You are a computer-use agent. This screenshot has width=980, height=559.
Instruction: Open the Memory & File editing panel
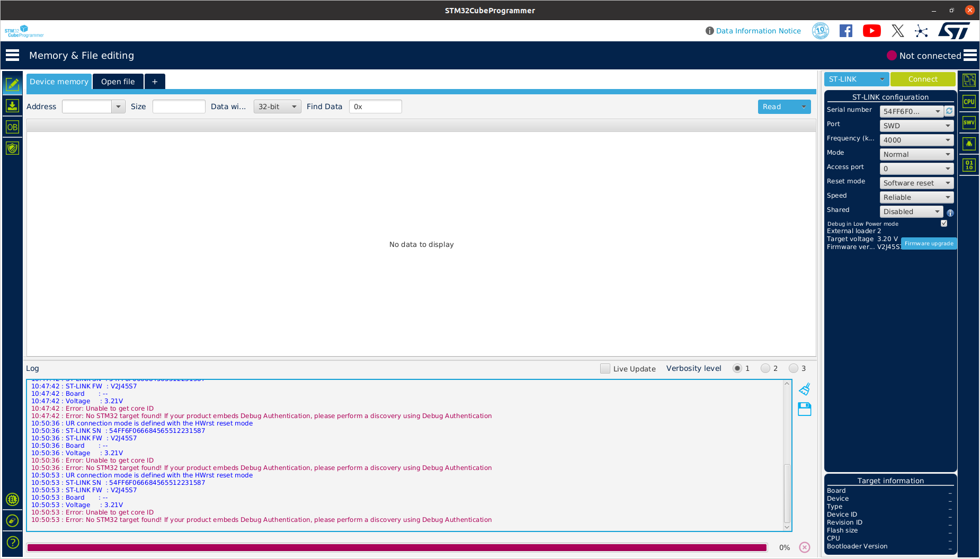tap(13, 84)
